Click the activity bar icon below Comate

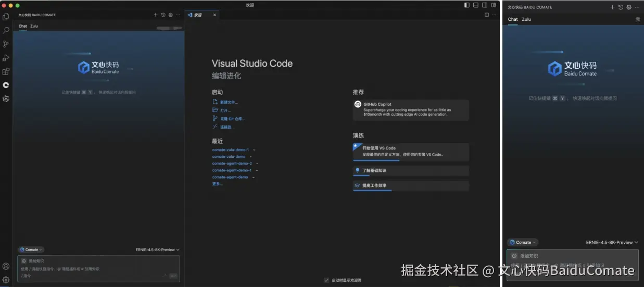pyautogui.click(x=6, y=98)
